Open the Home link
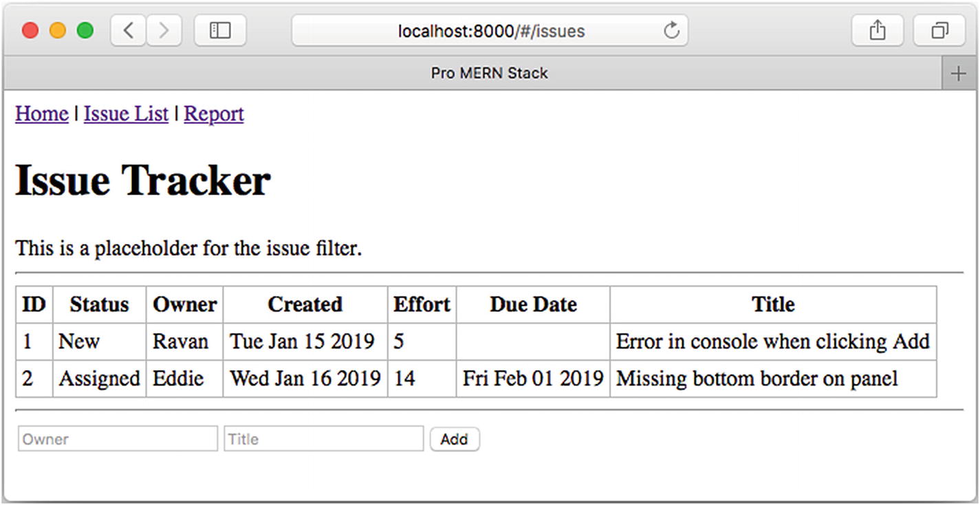This screenshot has width=980, height=505. (x=42, y=114)
